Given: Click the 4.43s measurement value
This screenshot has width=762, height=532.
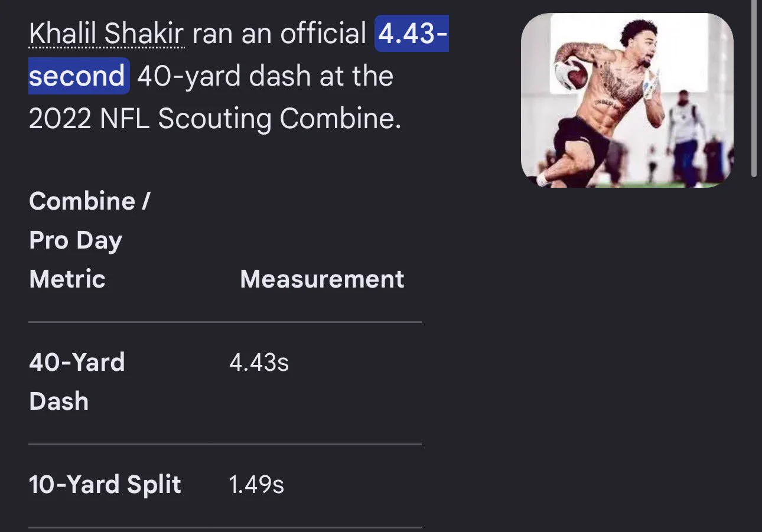Looking at the screenshot, I should (259, 363).
